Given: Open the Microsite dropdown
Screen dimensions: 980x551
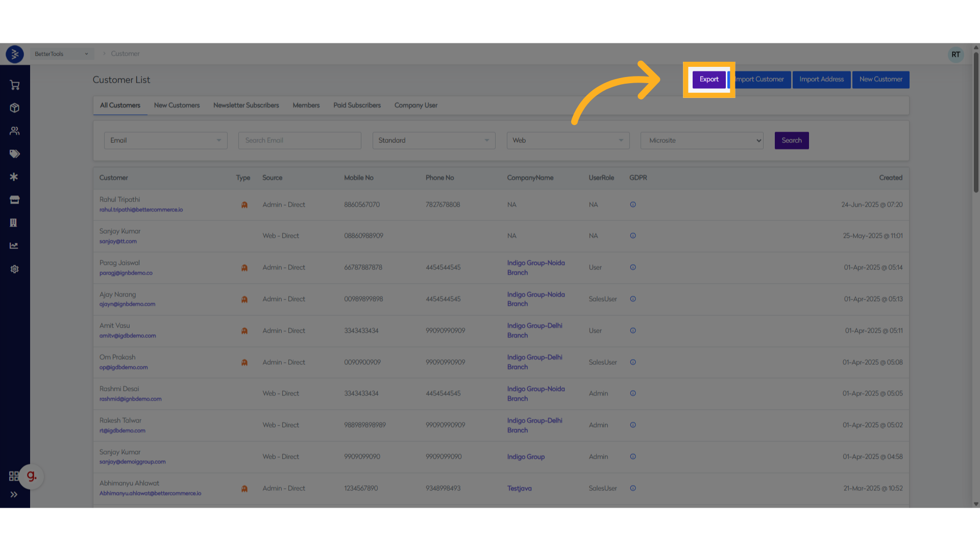Looking at the screenshot, I should [702, 140].
